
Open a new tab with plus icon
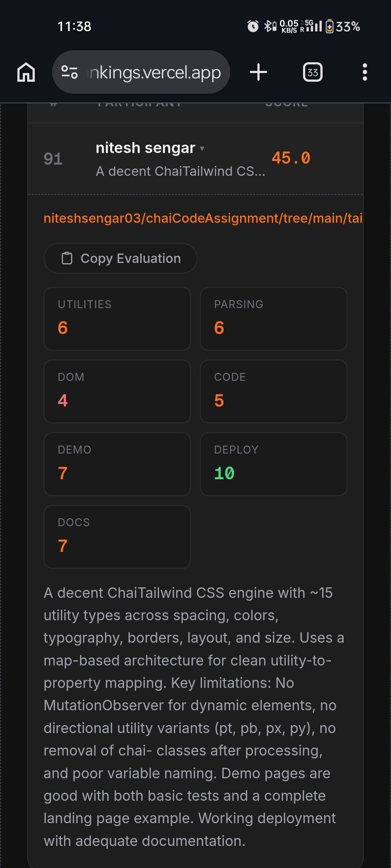tap(258, 72)
